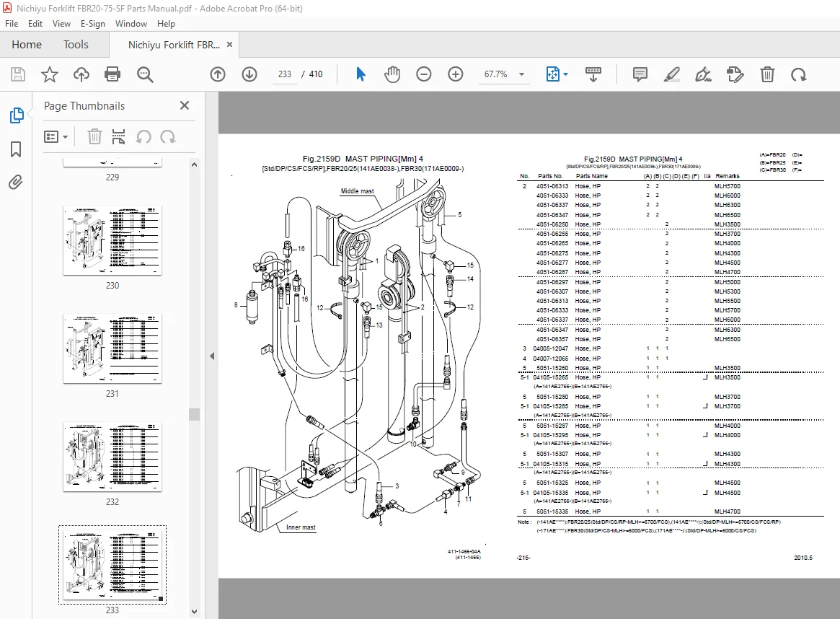Add file to starred with star icon
840x619 pixels.
49,74
